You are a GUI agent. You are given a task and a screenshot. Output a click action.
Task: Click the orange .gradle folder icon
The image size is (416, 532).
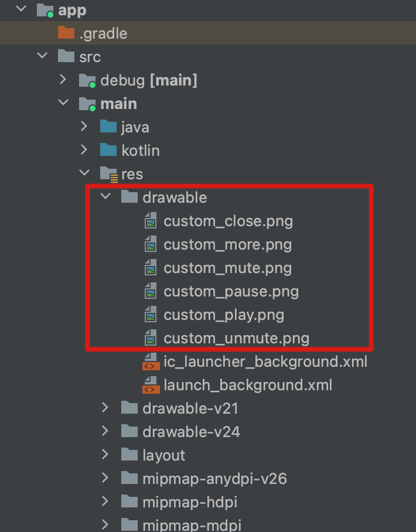(x=66, y=33)
